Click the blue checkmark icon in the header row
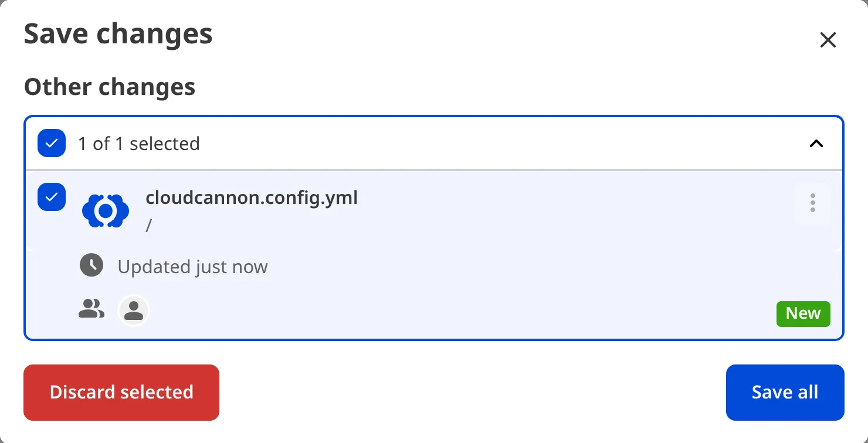The image size is (868, 443). pos(52,143)
